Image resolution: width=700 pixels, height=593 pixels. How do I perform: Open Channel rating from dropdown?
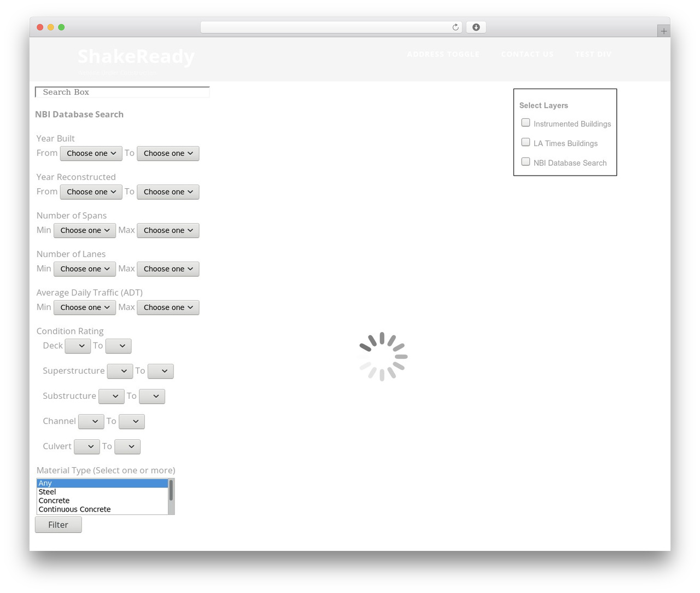pos(91,421)
